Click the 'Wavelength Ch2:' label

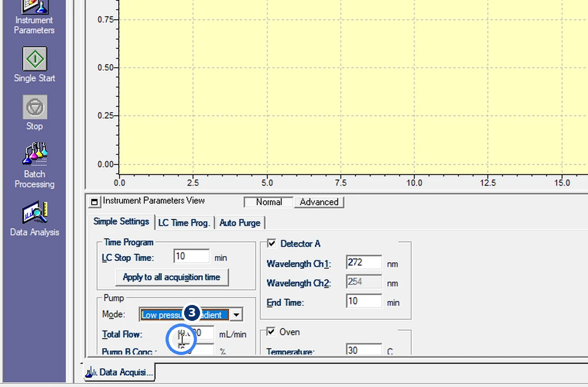pyautogui.click(x=299, y=283)
